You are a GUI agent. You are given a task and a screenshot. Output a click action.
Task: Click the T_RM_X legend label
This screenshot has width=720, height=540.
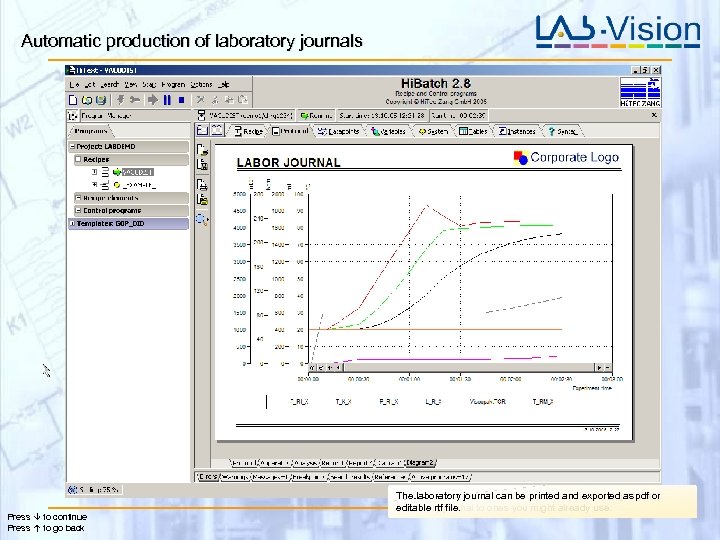coord(543,402)
